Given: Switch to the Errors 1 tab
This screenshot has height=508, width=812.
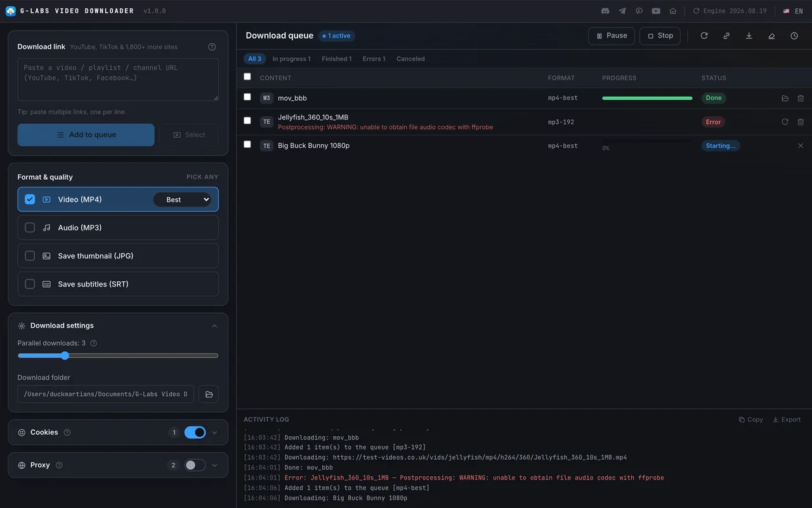Looking at the screenshot, I should coord(374,59).
